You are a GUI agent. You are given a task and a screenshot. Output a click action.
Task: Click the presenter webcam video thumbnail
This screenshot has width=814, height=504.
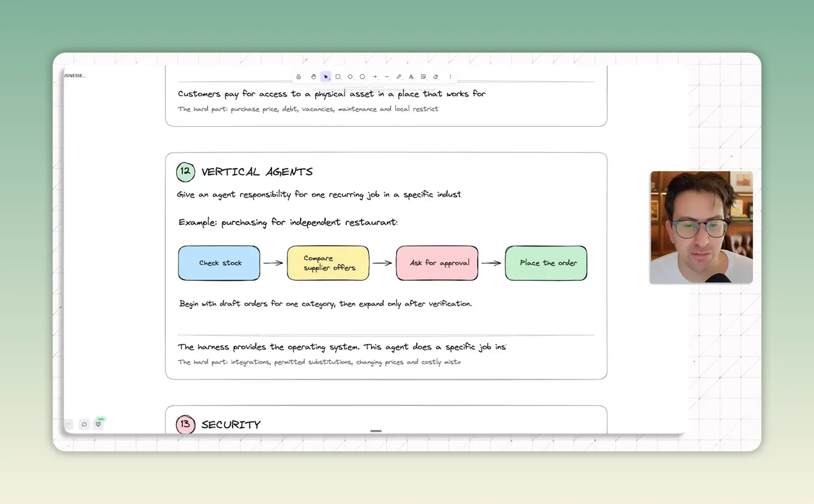(x=701, y=227)
